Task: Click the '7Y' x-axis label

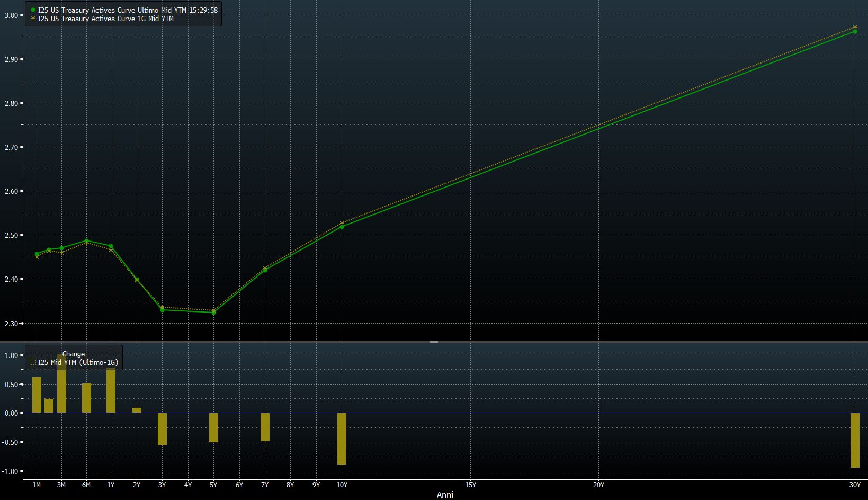Action: pyautogui.click(x=265, y=485)
